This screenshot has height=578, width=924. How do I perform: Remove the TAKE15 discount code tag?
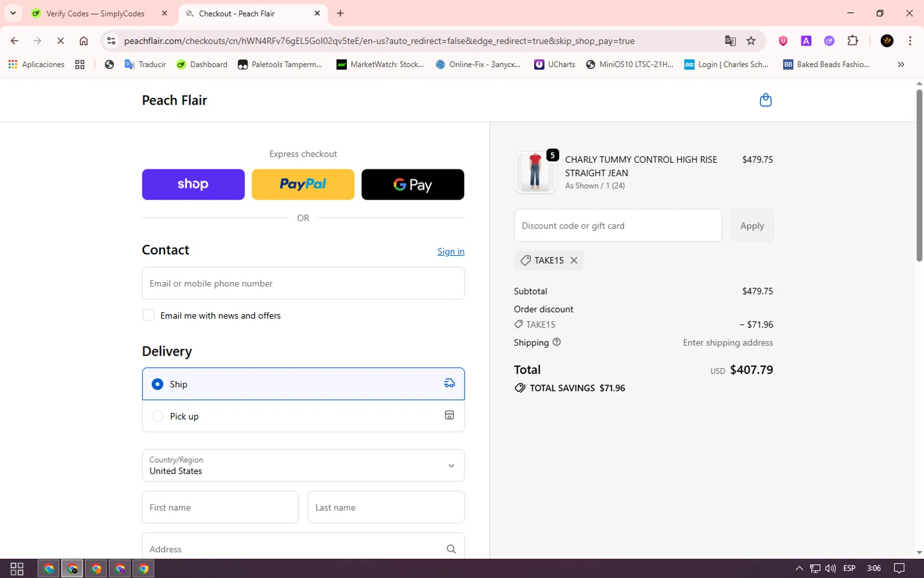573,260
